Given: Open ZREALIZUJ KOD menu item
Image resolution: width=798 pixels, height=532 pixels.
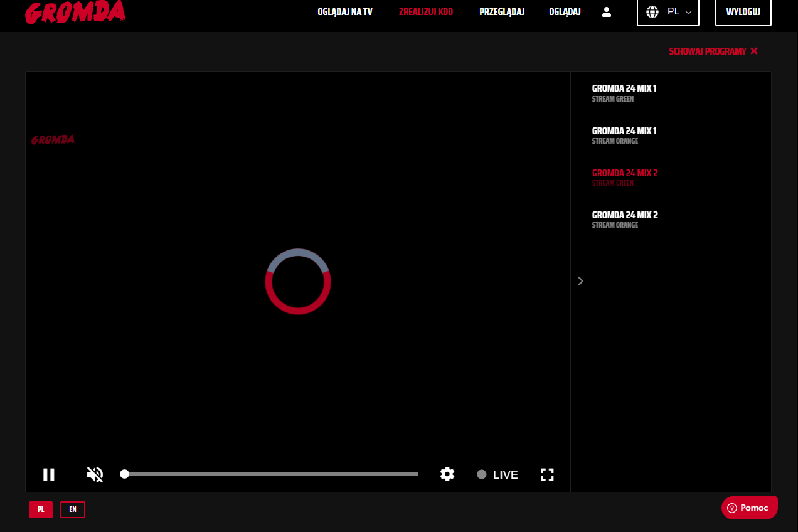Looking at the screenshot, I should point(426,12).
